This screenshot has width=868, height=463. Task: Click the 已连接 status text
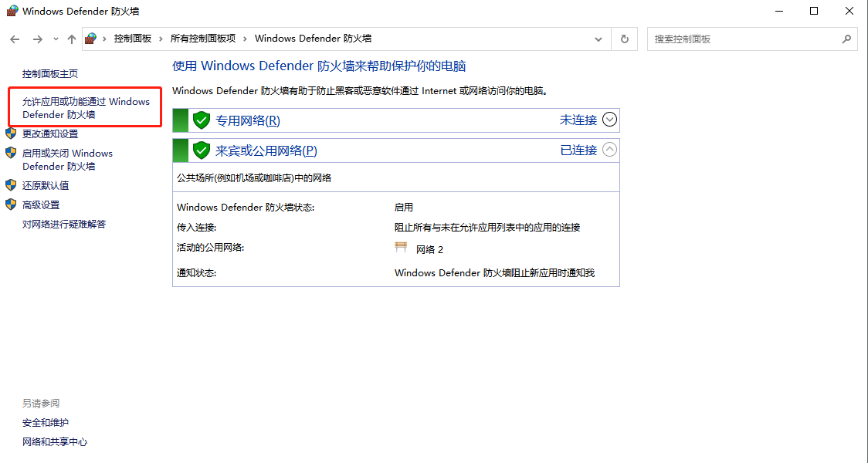[x=578, y=150]
